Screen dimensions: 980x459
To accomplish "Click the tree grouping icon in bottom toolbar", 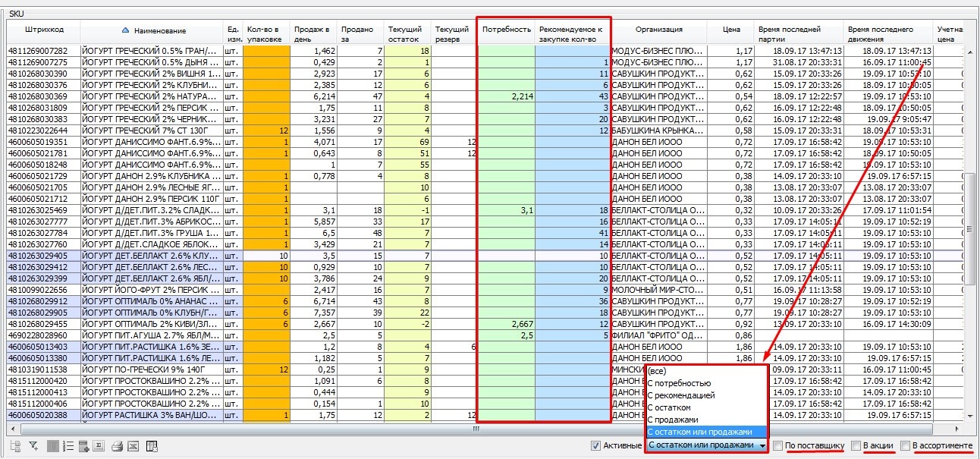I will click(15, 446).
